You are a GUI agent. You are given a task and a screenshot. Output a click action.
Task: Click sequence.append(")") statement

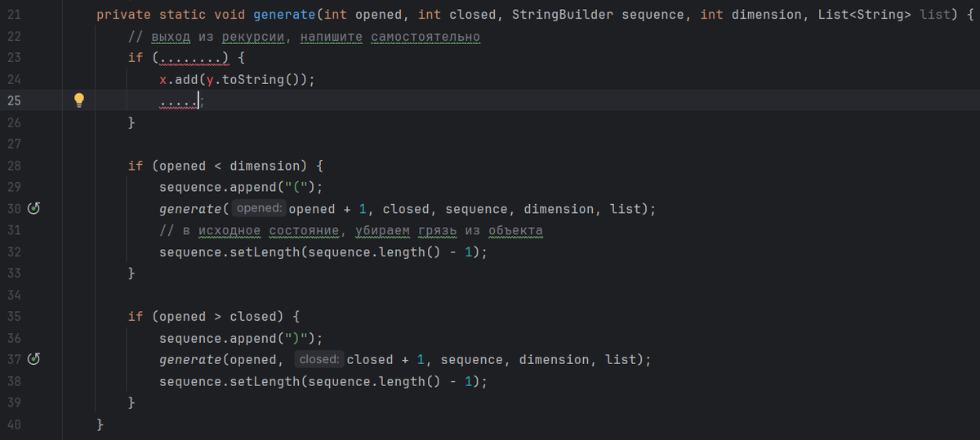[x=242, y=338]
